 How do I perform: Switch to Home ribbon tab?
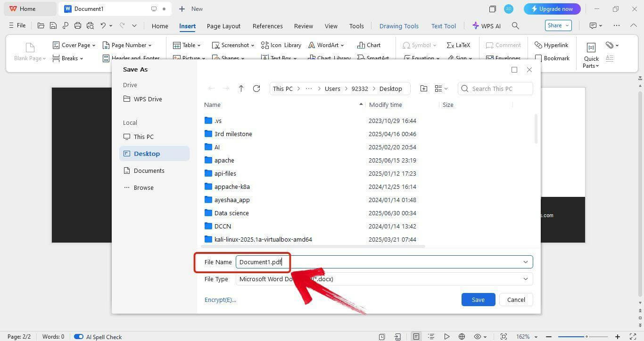(x=160, y=26)
